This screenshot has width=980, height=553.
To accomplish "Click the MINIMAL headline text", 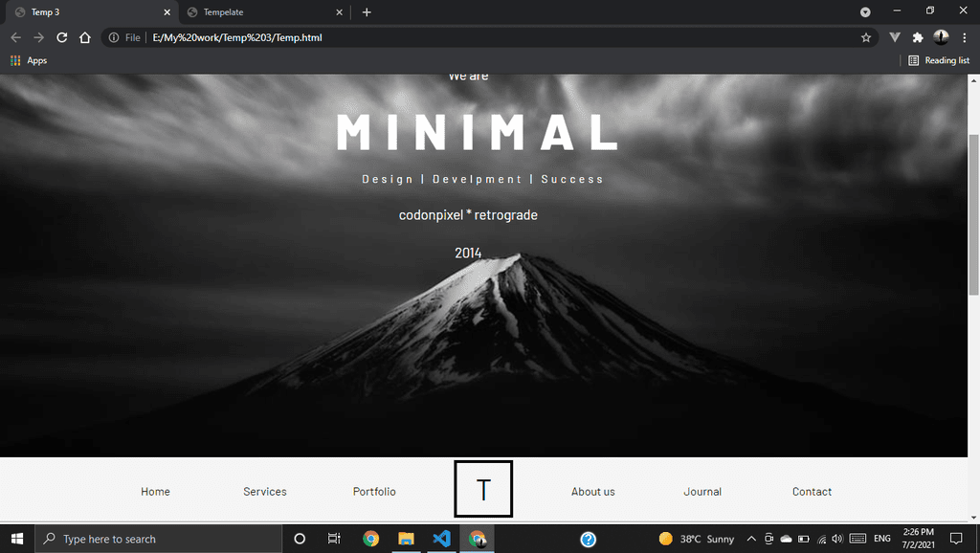I will (478, 132).
